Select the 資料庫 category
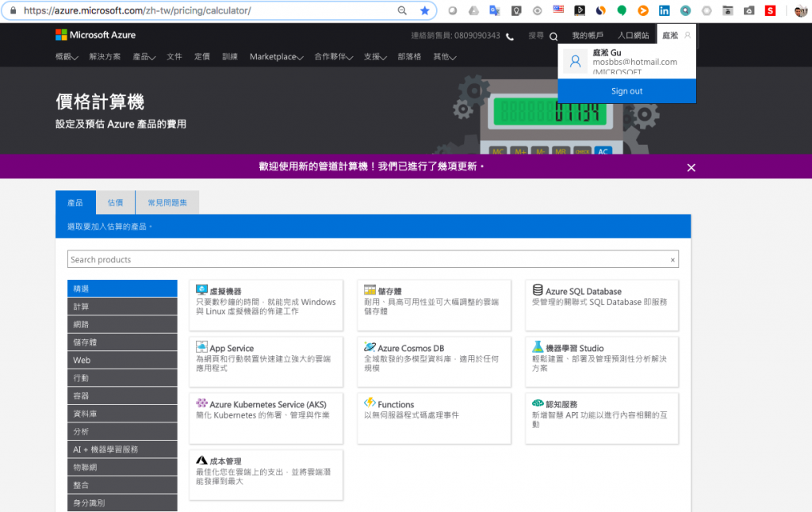 pos(122,414)
